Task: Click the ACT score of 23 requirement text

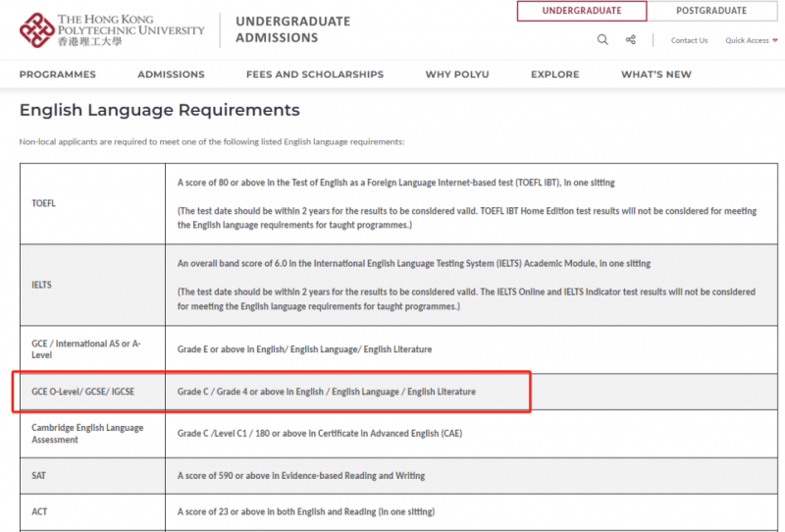Action: tap(306, 511)
